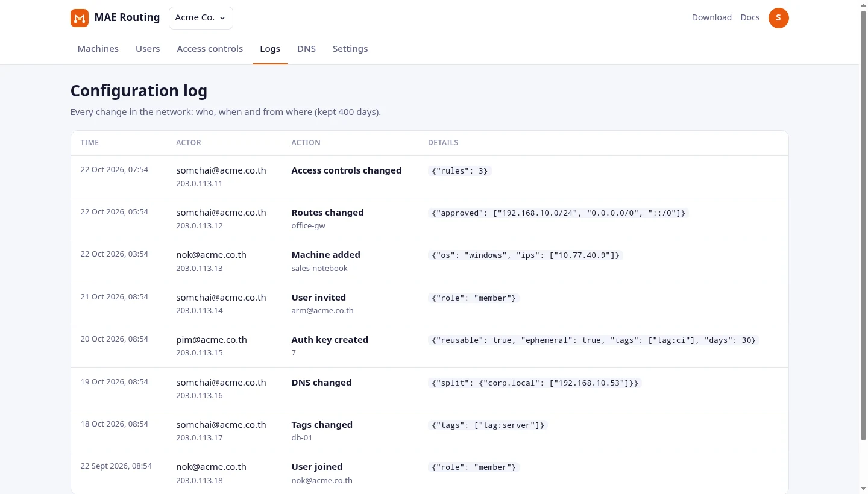Open the Acme Co. organization dropdown
Image resolution: width=868 pixels, height=494 pixels.
(x=201, y=18)
